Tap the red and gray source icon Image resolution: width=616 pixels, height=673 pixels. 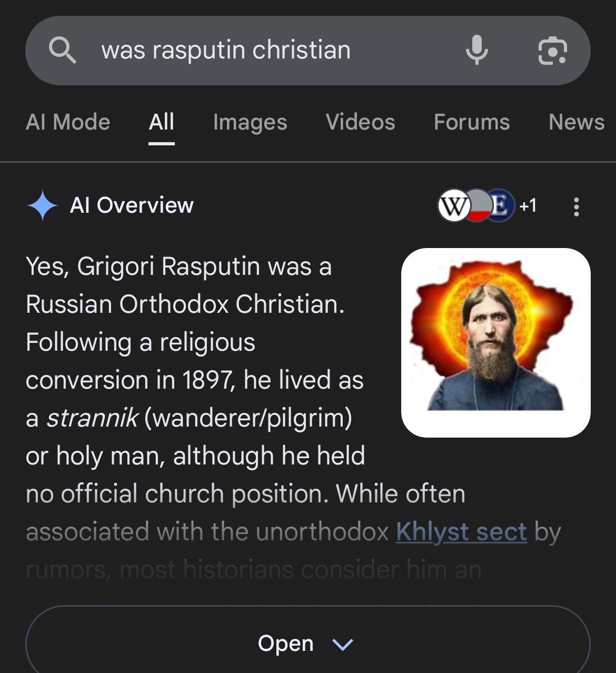pos(478,206)
